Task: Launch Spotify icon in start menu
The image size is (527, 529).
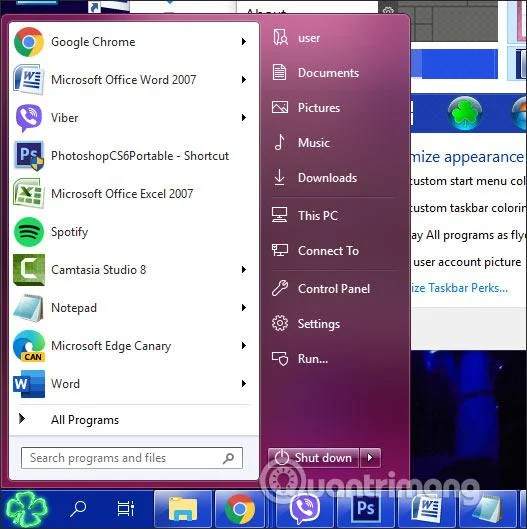Action: click(x=29, y=232)
